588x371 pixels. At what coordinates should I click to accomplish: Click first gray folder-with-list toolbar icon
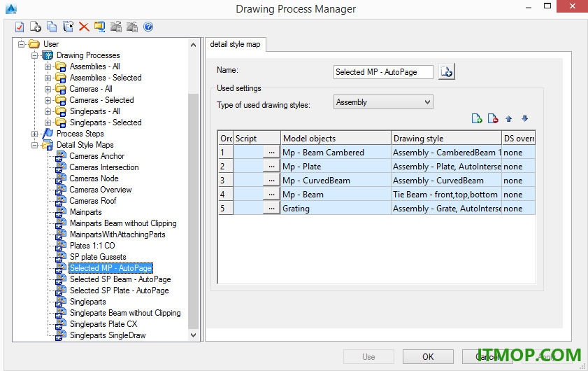click(x=116, y=27)
